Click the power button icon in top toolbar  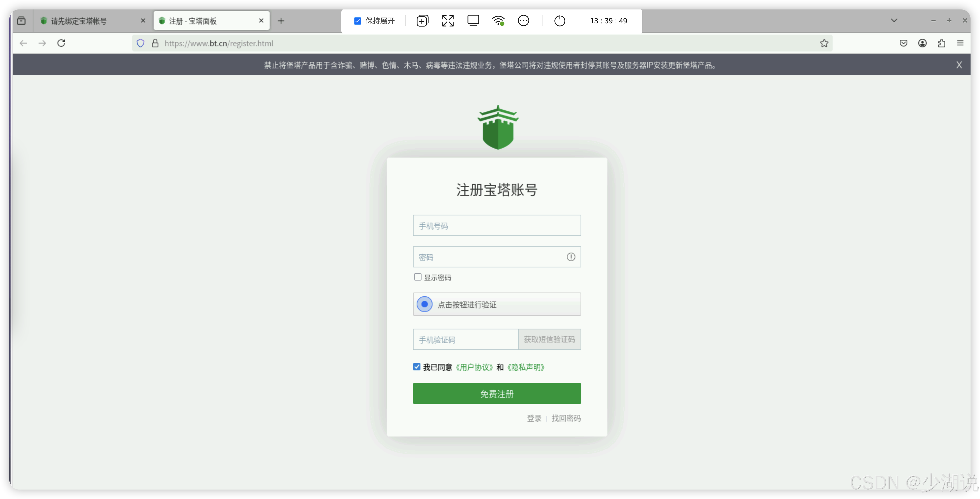click(559, 20)
